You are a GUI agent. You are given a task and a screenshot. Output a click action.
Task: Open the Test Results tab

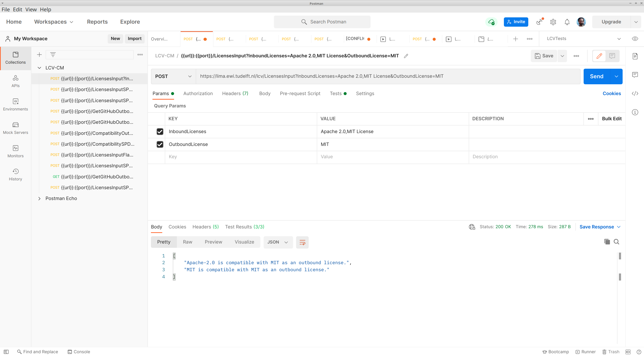point(245,227)
